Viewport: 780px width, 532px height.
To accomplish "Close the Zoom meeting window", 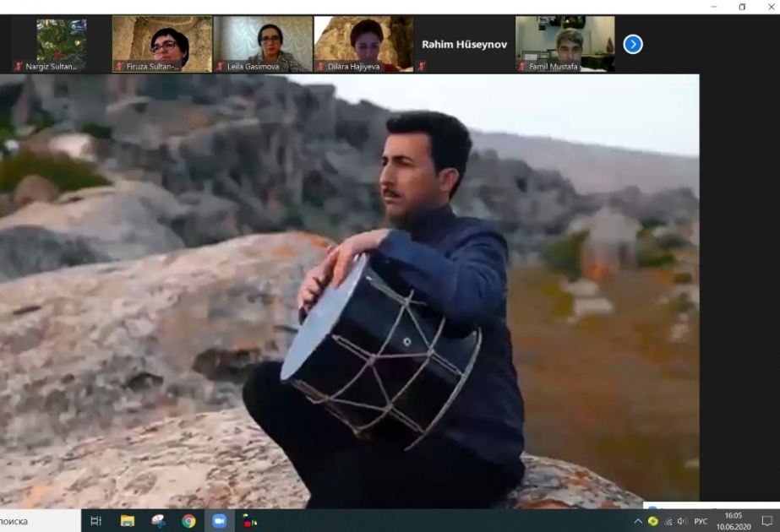I will (x=771, y=7).
